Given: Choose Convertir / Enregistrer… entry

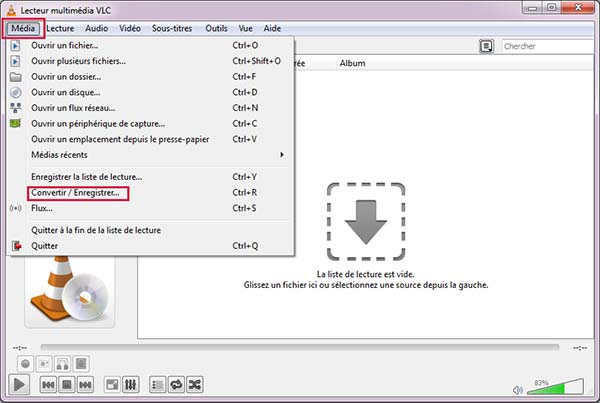Looking at the screenshot, I should 151,193.
